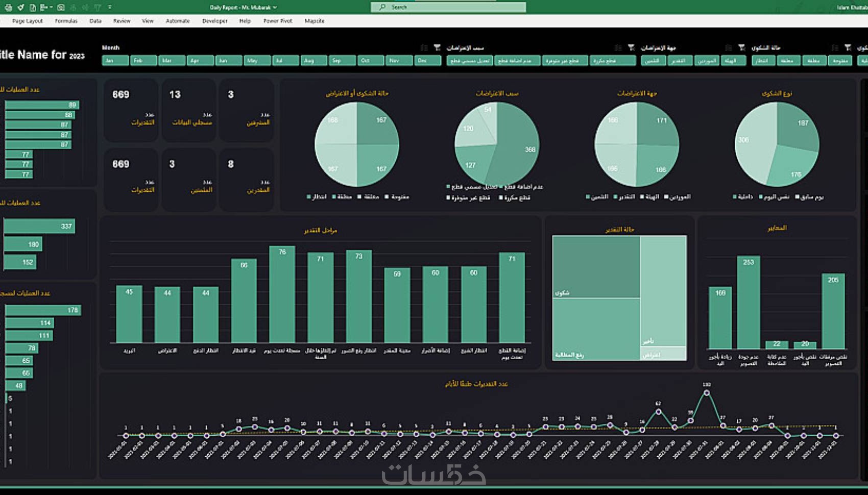Click the quick print icon in title bar
The width and height of the screenshot is (868, 495).
[x=8, y=8]
